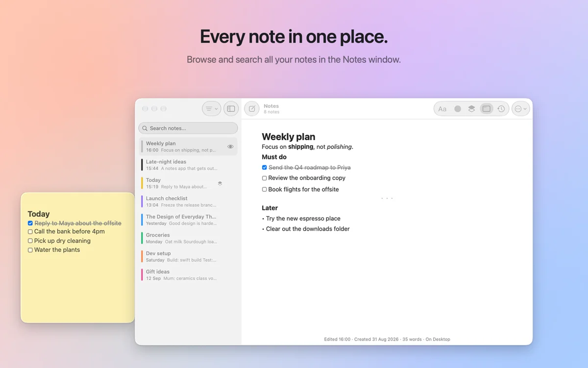Check Water the plants
The height and width of the screenshot is (368, 588).
tap(30, 250)
